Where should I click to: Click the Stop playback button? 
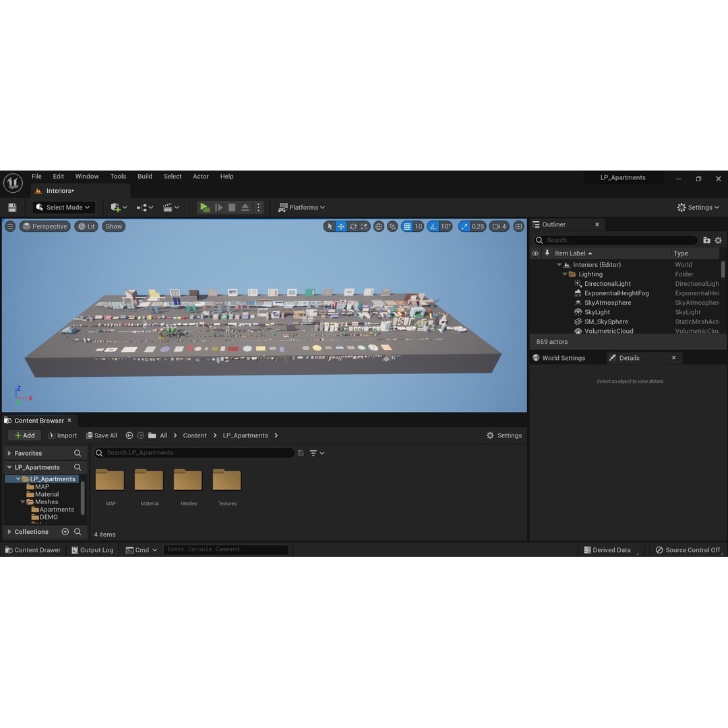point(232,208)
